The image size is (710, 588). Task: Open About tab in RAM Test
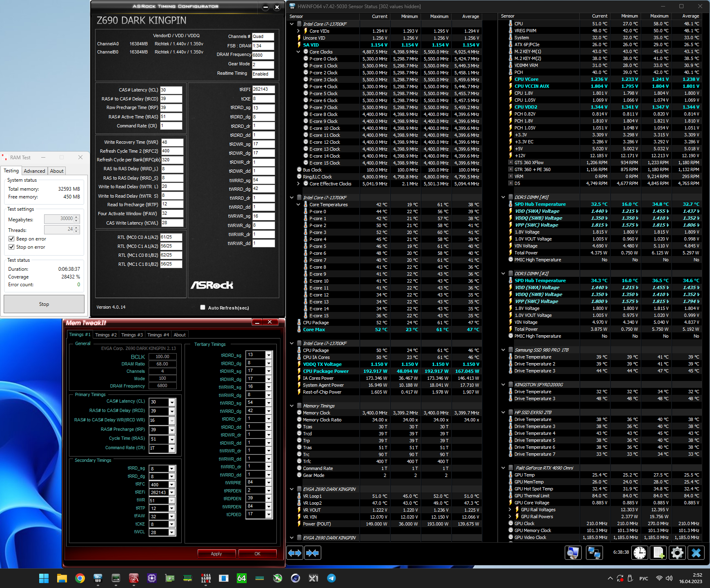(x=57, y=171)
